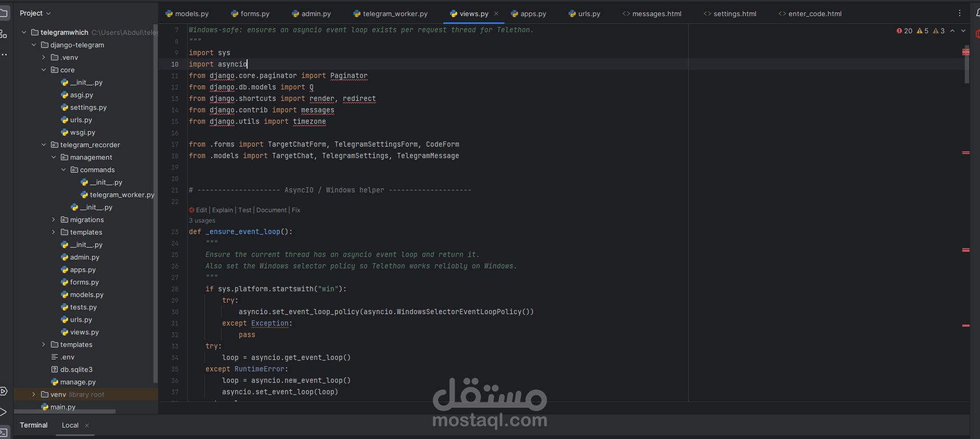Collapse the telegramwhich root folder
The width and height of the screenshot is (980, 439).
tap(24, 32)
